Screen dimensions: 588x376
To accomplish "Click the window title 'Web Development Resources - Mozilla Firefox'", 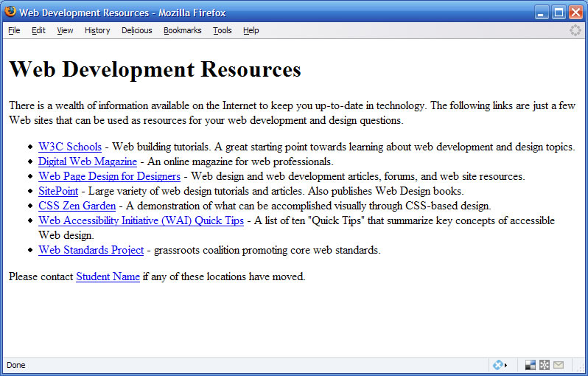I will [122, 13].
